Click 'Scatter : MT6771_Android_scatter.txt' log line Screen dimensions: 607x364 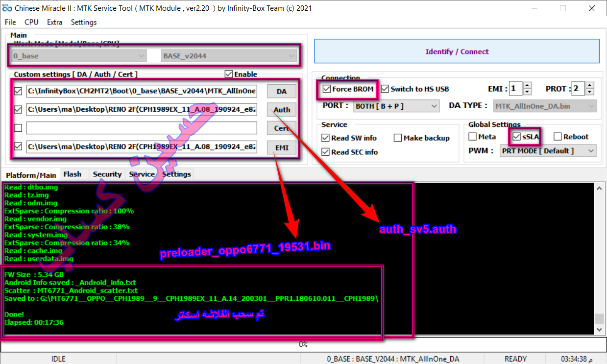(71, 290)
